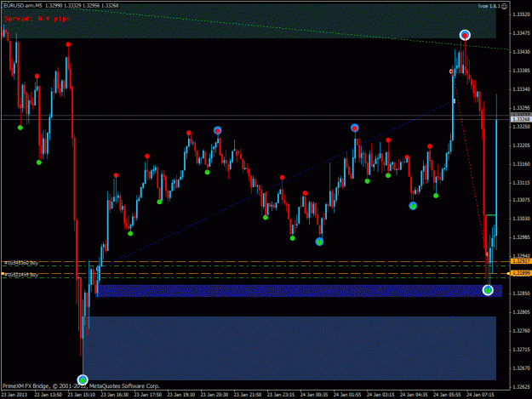
Task: Click the expert advisor smiley face icon
Action: 504,6
